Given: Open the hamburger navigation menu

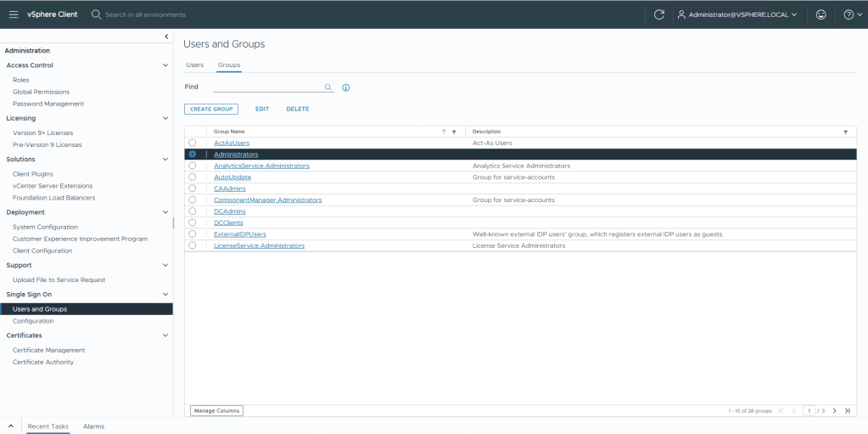Looking at the screenshot, I should pyautogui.click(x=14, y=14).
